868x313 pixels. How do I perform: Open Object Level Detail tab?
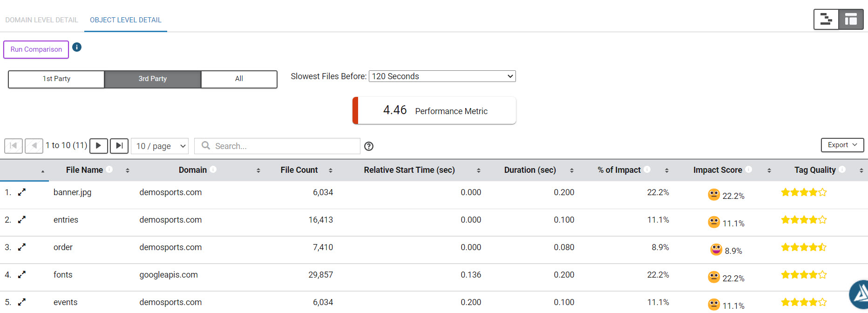pos(125,20)
